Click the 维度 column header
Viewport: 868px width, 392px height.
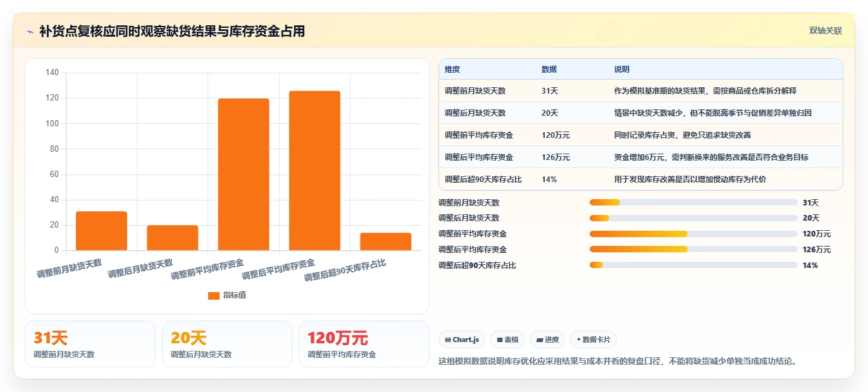[x=452, y=70]
